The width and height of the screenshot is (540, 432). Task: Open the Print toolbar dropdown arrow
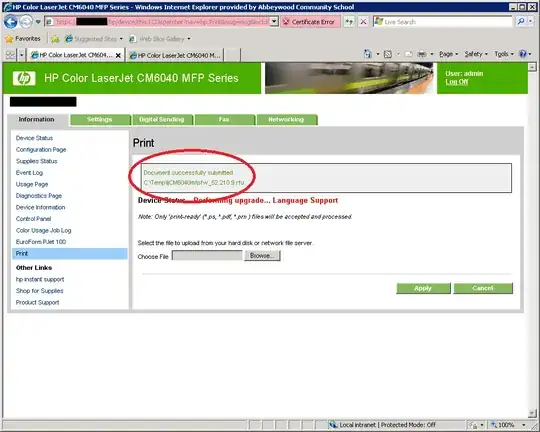pos(432,54)
